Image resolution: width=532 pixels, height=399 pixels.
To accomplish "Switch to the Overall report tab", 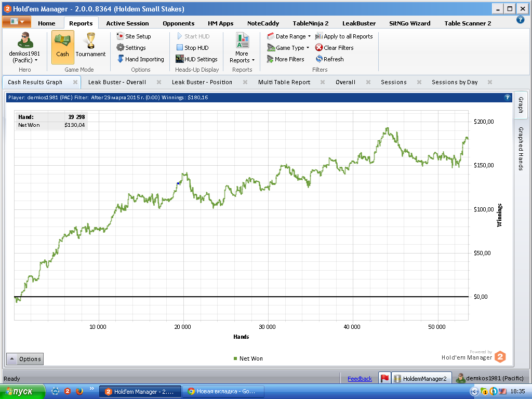I will tap(345, 82).
